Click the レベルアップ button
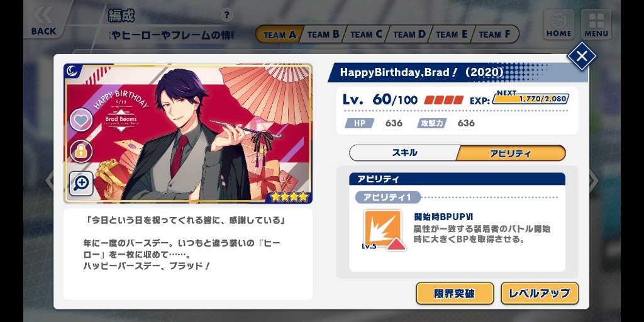The width and height of the screenshot is (644, 322). [x=539, y=293]
